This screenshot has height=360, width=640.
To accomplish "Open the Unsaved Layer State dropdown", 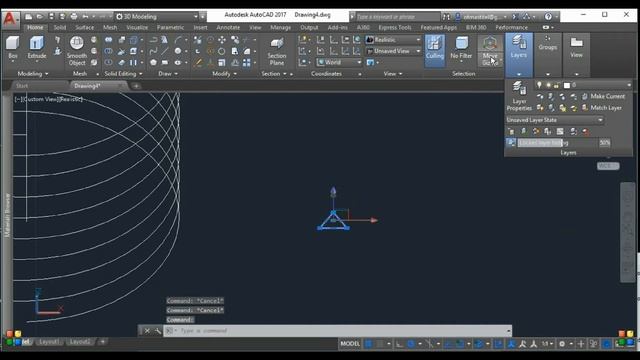I will pyautogui.click(x=554, y=120).
